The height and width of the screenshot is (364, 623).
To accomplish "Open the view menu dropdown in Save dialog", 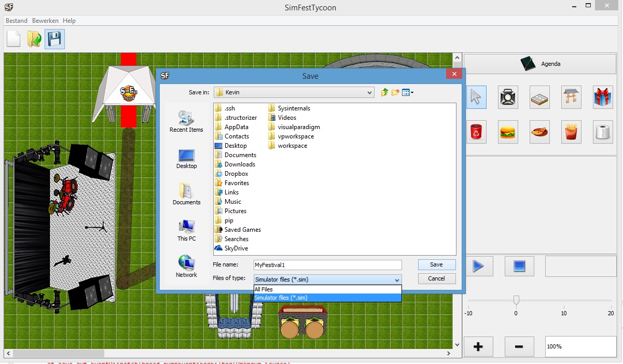I will pyautogui.click(x=408, y=92).
